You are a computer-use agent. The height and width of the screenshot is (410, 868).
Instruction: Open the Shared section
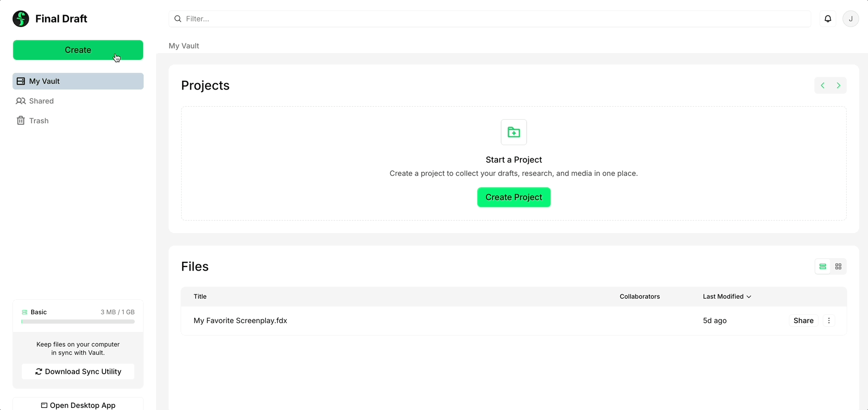coord(41,101)
